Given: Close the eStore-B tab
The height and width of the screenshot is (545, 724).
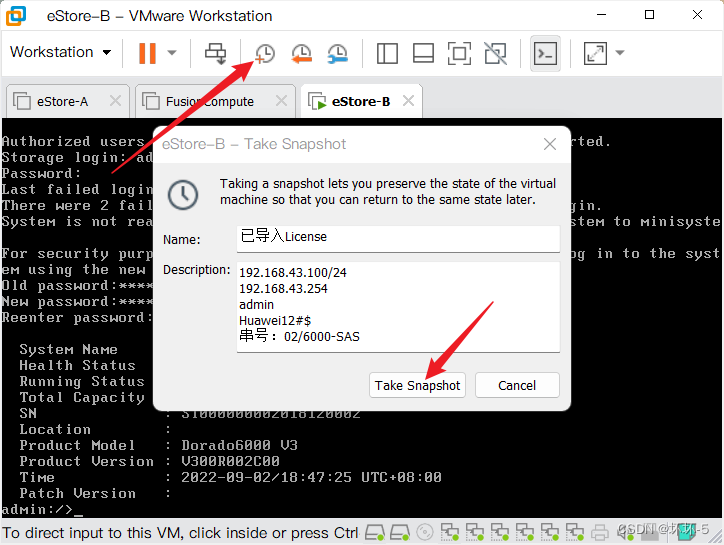Looking at the screenshot, I should pos(408,101).
